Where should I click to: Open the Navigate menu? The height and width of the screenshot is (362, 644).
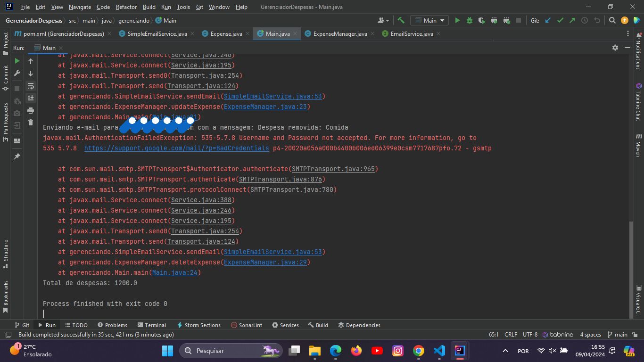click(x=80, y=7)
